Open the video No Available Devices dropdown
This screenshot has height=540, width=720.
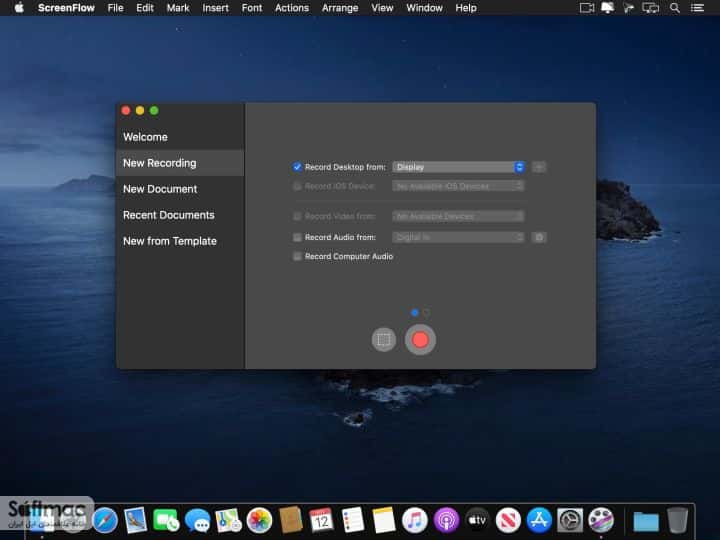(458, 216)
